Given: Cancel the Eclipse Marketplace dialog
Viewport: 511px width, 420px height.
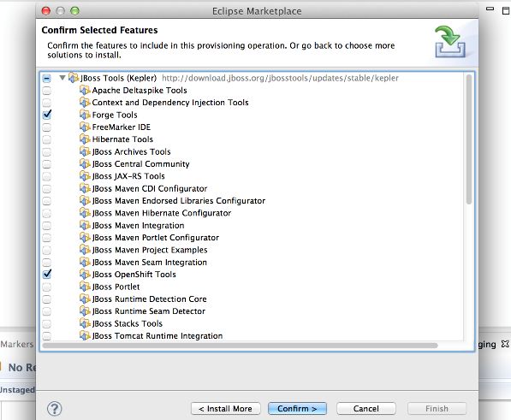Looking at the screenshot, I should pos(366,409).
